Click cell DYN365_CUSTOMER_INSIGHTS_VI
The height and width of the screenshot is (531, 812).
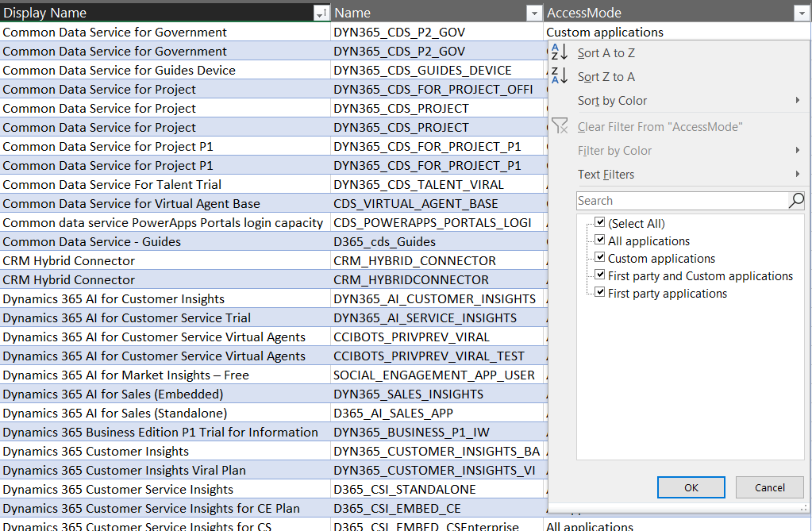437,471
